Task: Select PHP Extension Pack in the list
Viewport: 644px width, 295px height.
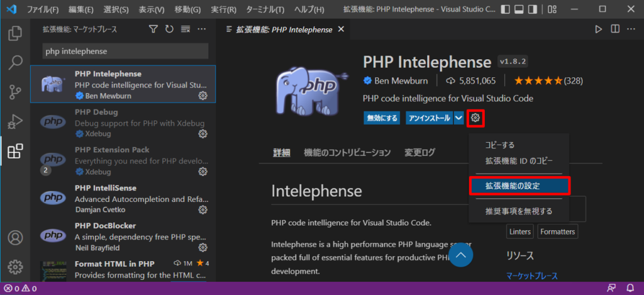Action: (123, 160)
